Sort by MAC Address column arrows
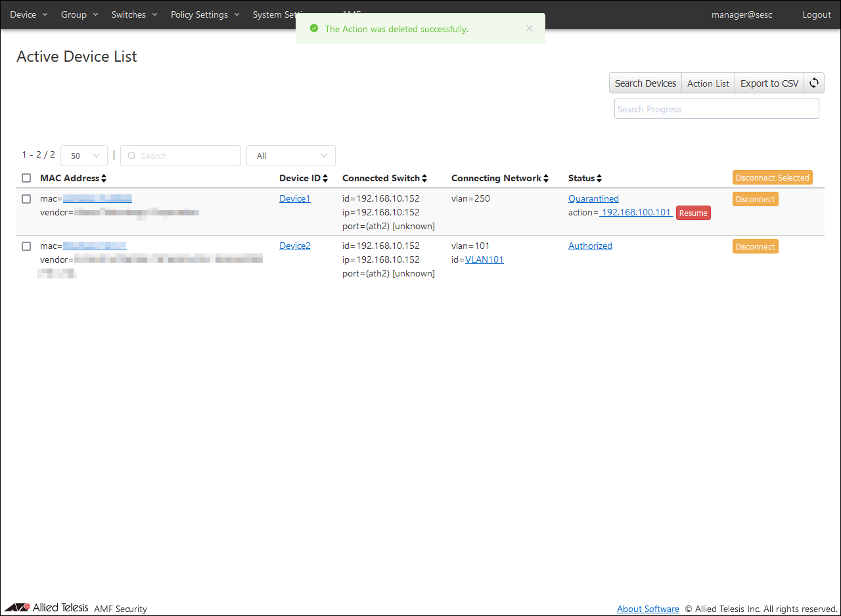 104,179
